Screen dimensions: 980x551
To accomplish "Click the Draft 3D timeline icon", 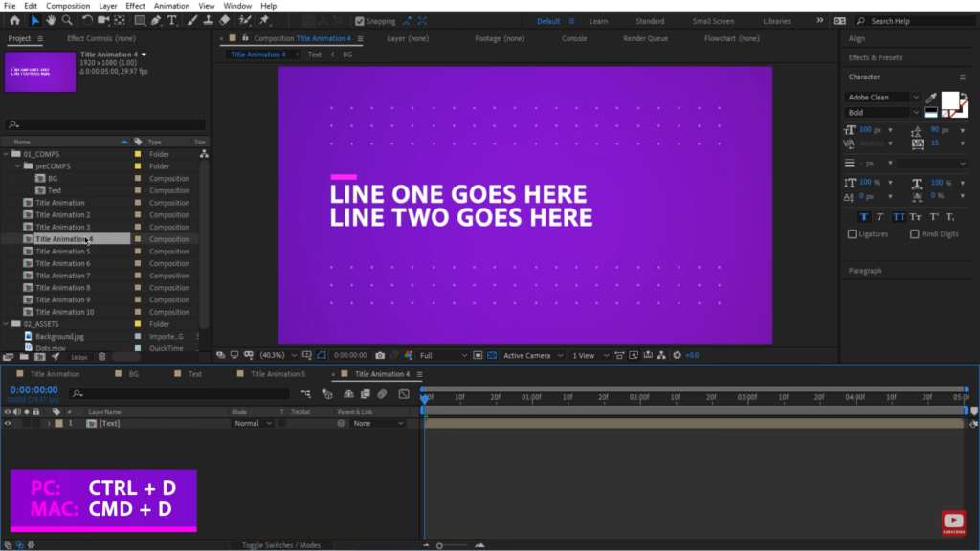I will [x=327, y=393].
